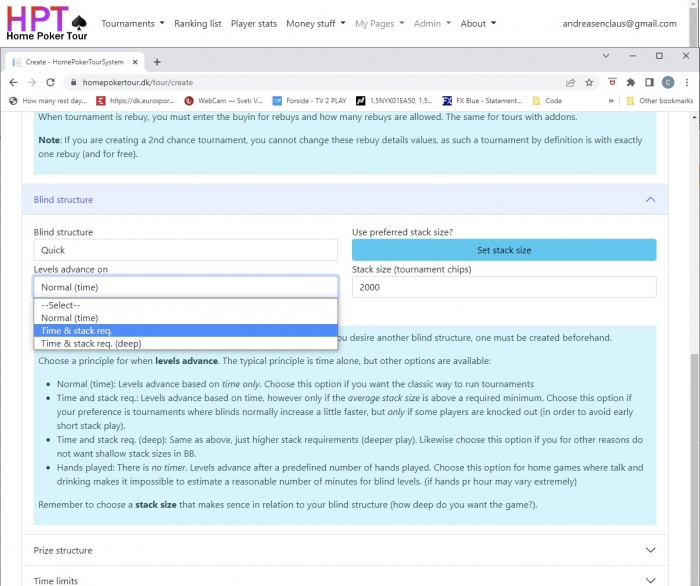Choose the 'Time & stack req.' option

(186, 331)
